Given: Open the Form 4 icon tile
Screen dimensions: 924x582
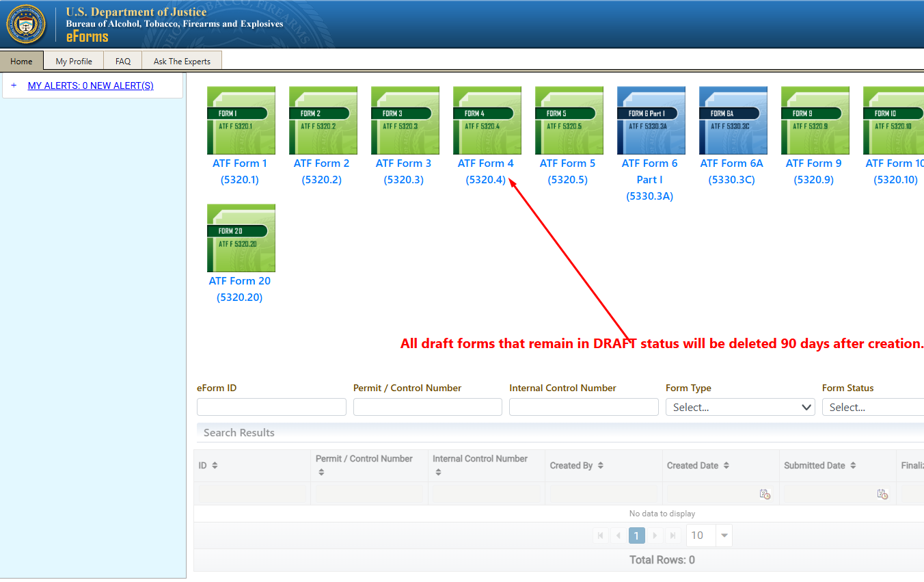Looking at the screenshot, I should coord(487,120).
